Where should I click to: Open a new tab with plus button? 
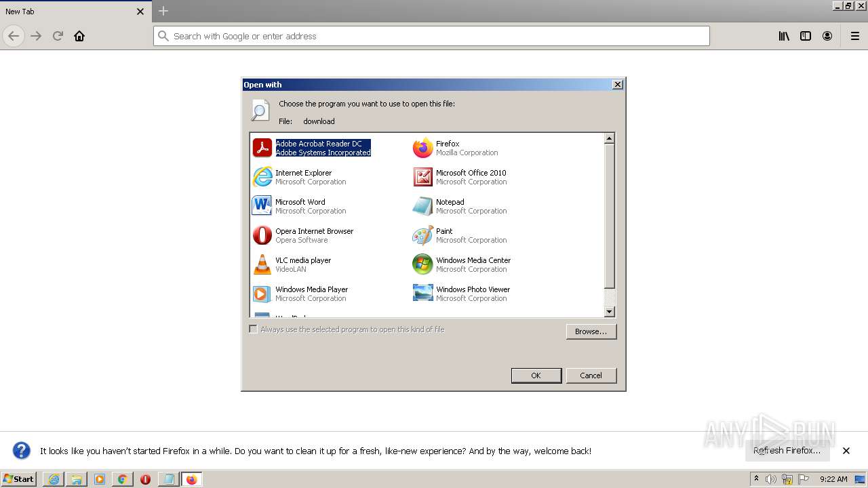click(x=163, y=11)
